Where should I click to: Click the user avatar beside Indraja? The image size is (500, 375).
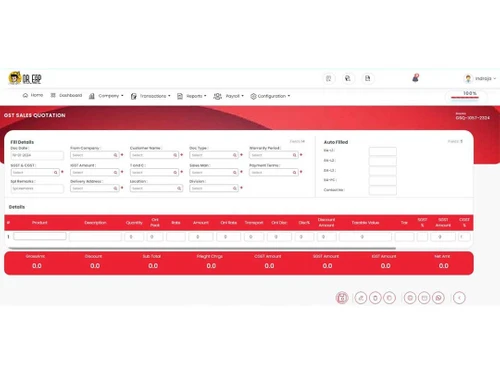click(x=468, y=78)
